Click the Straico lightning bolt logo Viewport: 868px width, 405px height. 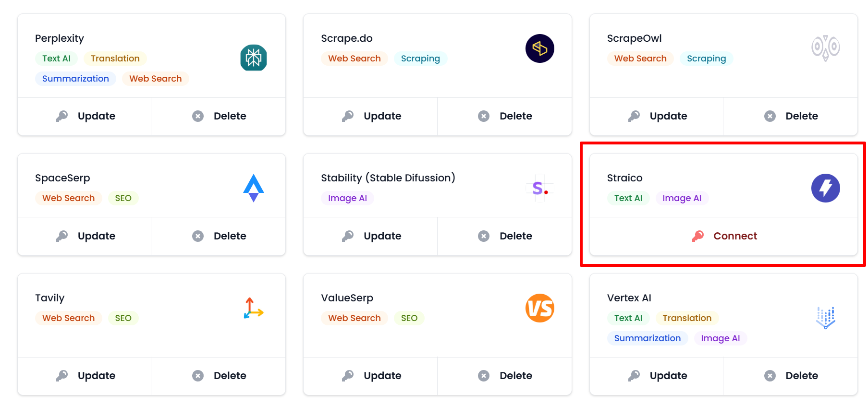pos(825,188)
